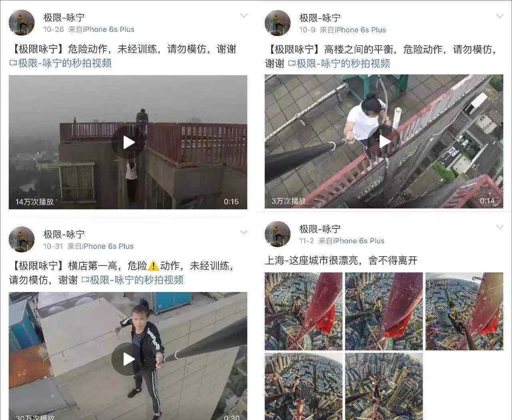Viewport: 512px width, 420px height.
Task: View third Shanghai photo in top row
Action: tap(464, 311)
